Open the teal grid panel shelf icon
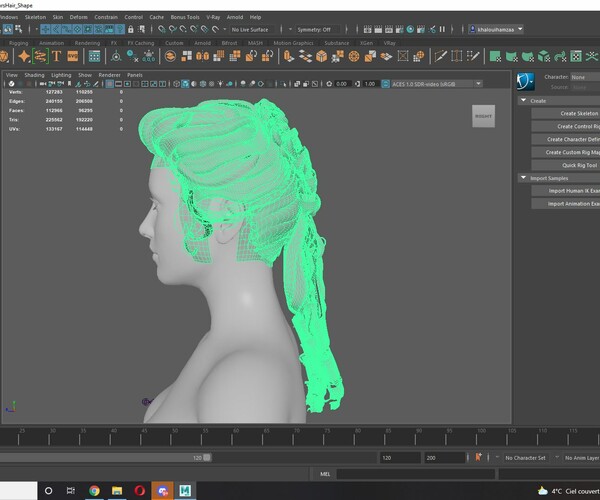Viewport: 600px width, 500px height. 94,56
